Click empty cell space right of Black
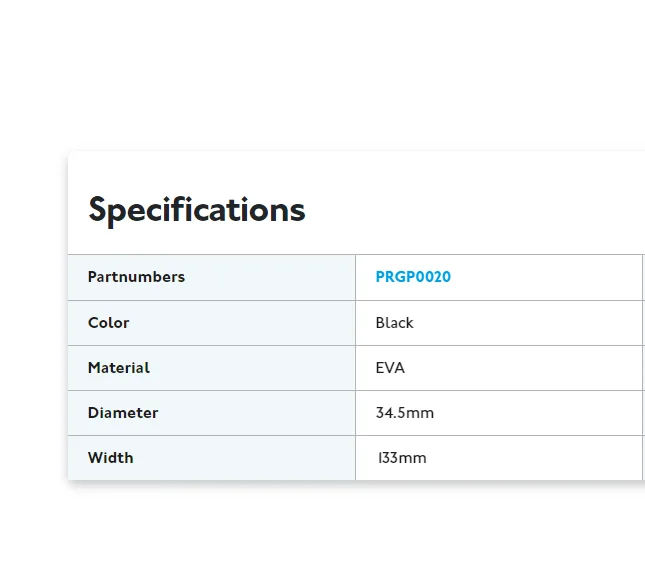 tap(529, 323)
